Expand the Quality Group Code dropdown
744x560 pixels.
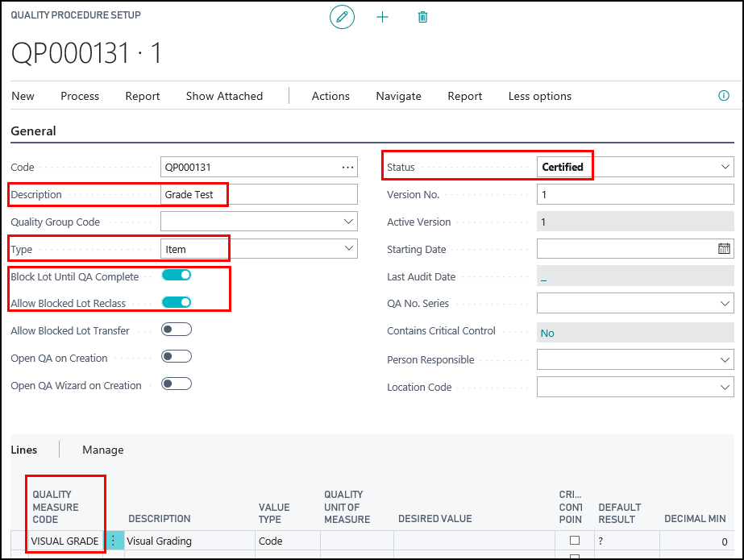coord(348,222)
